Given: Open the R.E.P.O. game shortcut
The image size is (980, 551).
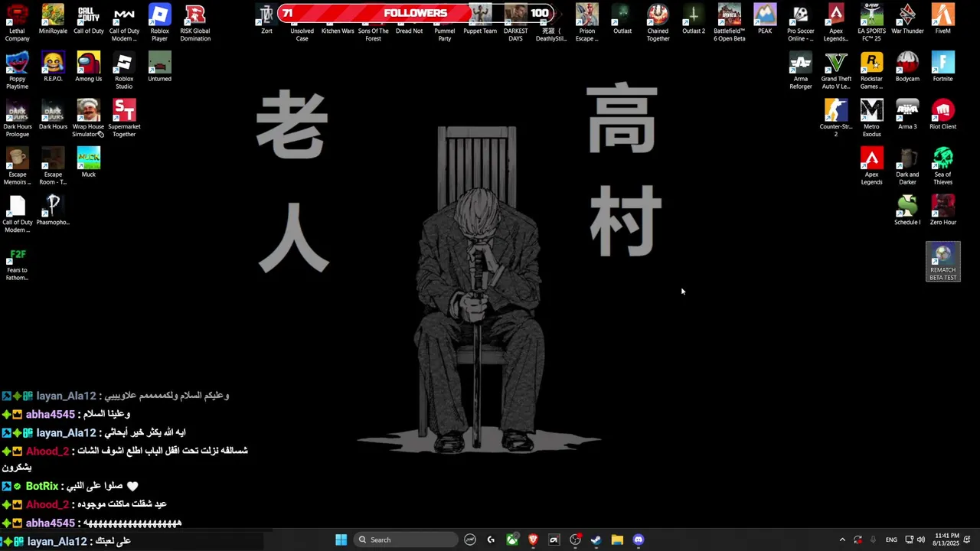Looking at the screenshot, I should coord(53,67).
